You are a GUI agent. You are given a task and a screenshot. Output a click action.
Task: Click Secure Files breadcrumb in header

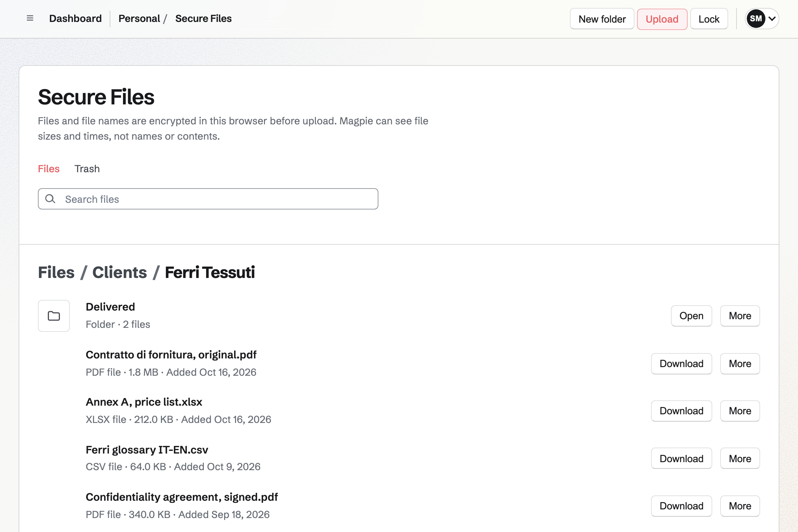203,19
